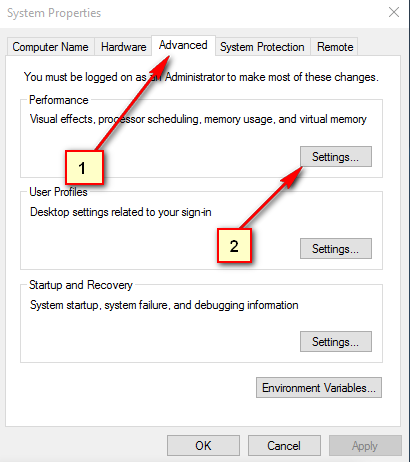The image size is (410, 462).
Task: Click the yellow annotation box numbered 2
Action: click(234, 246)
